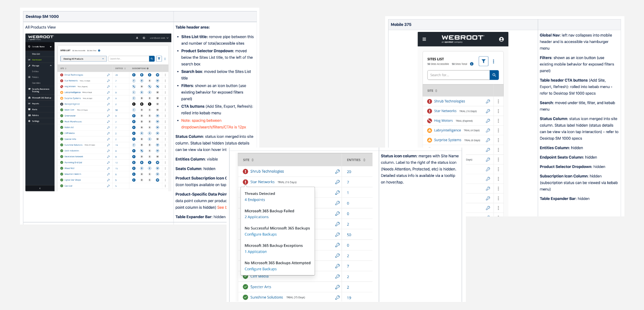
Task: Click info icon beside Subscriptions header, desktop mockup
Action: (148, 68)
